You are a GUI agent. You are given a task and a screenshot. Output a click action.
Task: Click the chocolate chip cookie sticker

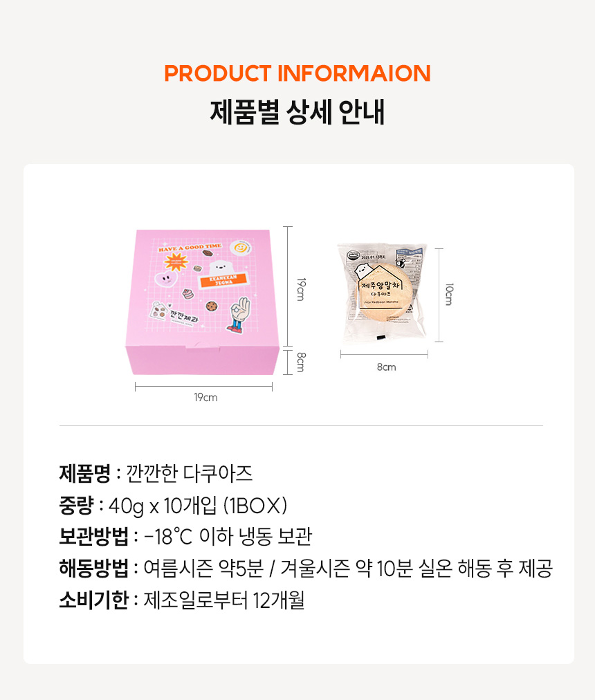pyautogui.click(x=211, y=306)
